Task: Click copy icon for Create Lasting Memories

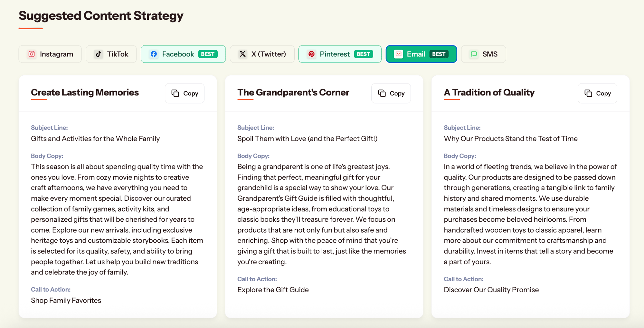Action: point(175,93)
